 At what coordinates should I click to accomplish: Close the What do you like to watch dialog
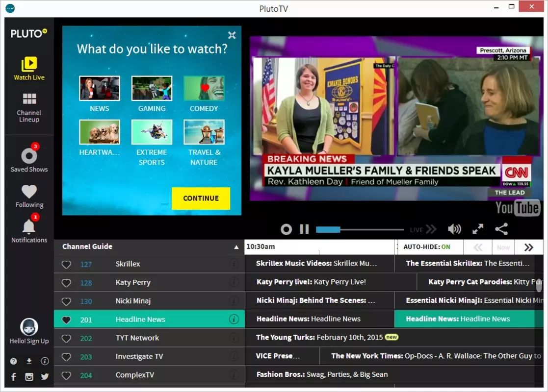(x=232, y=35)
